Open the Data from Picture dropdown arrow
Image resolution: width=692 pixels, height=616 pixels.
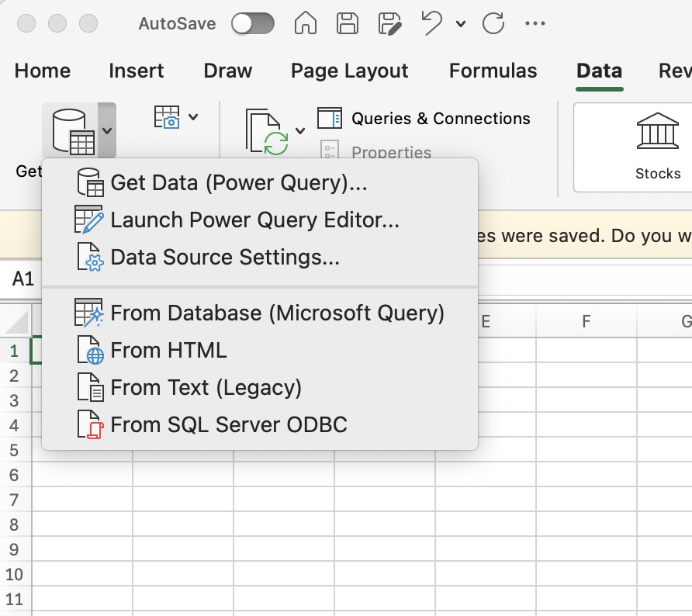193,117
